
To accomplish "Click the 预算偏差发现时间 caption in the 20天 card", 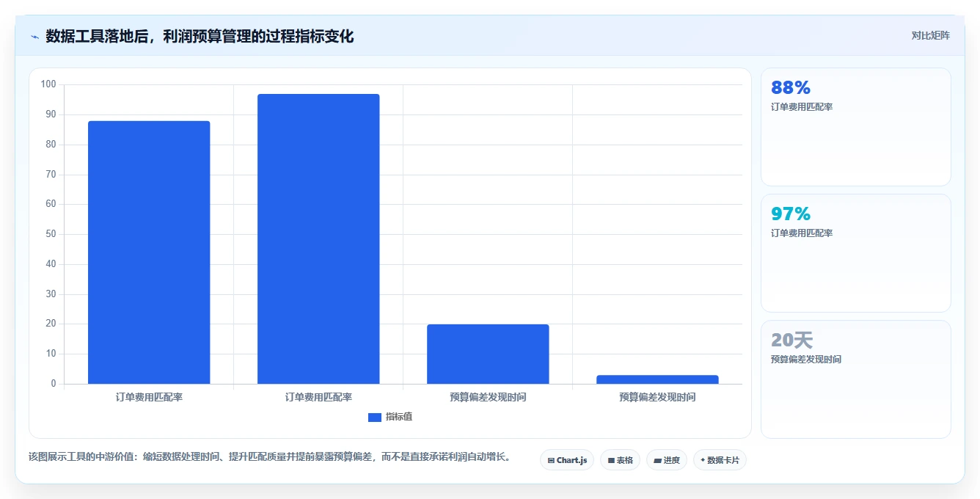I will click(806, 360).
